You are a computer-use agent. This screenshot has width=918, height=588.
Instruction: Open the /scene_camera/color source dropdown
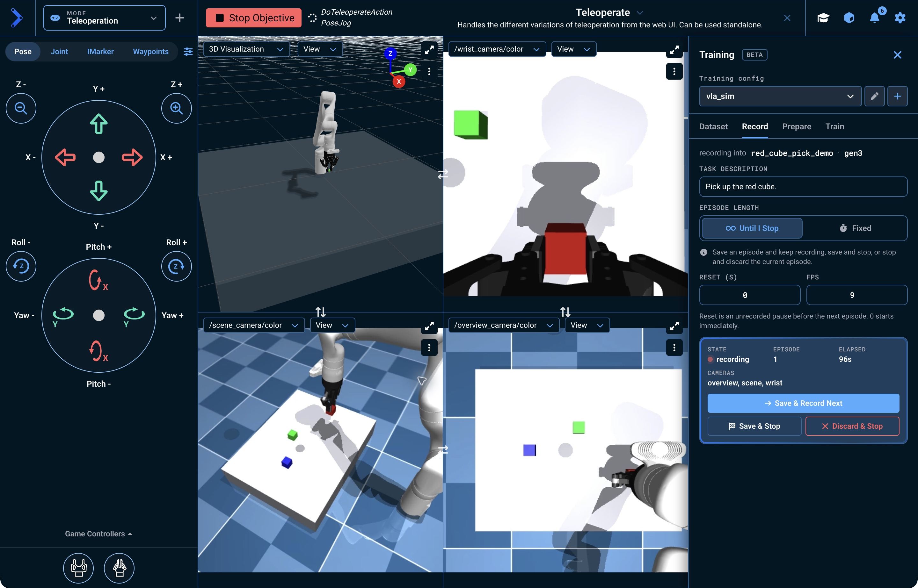point(254,325)
